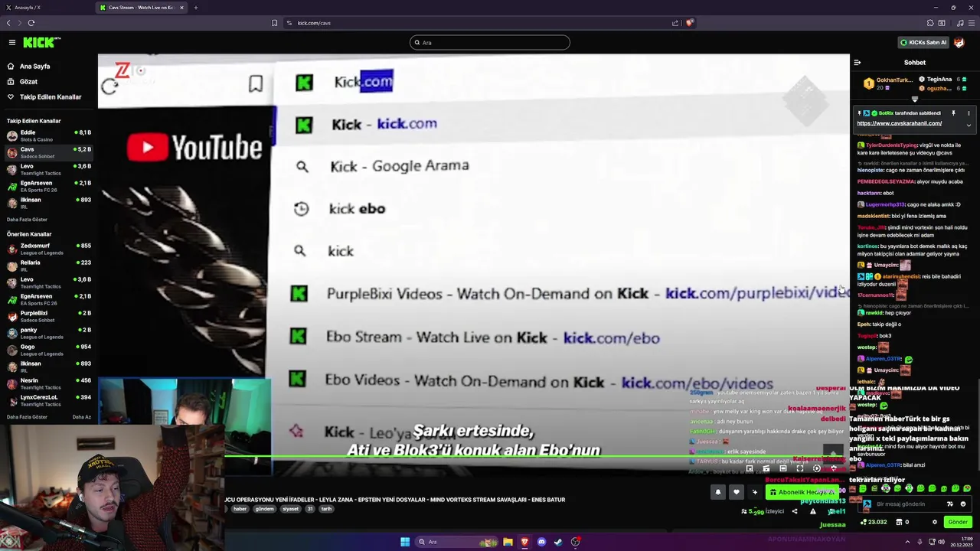Open PurpleBixi recommended channel
980x551 pixels.
pos(49,316)
